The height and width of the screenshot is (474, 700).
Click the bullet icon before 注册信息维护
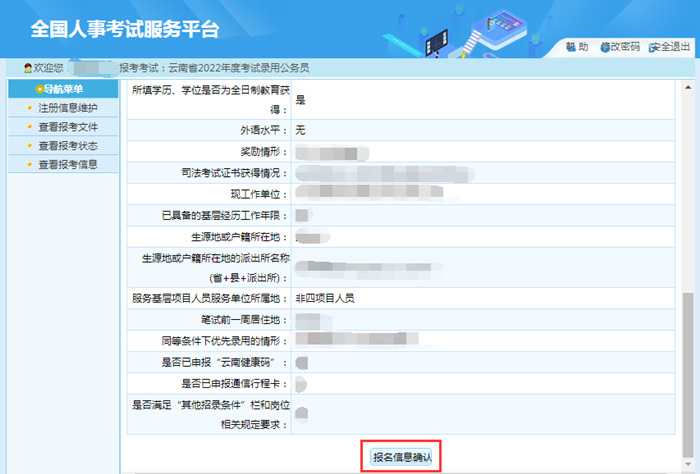[29, 108]
